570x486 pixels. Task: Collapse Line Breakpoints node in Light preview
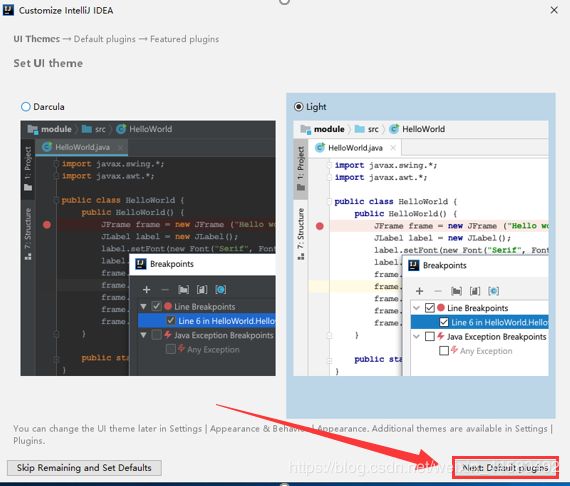pyautogui.click(x=417, y=308)
